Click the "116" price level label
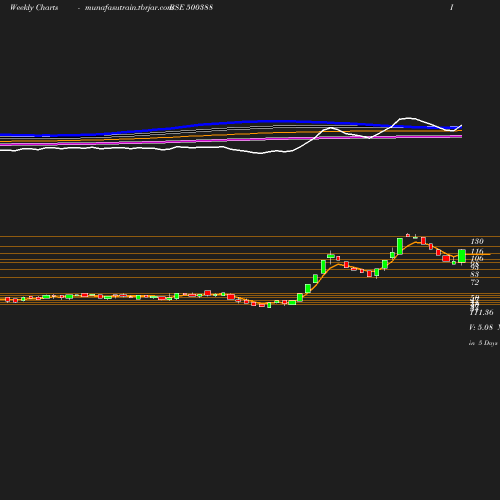Viewport: 500px width, 500px height. click(477, 251)
